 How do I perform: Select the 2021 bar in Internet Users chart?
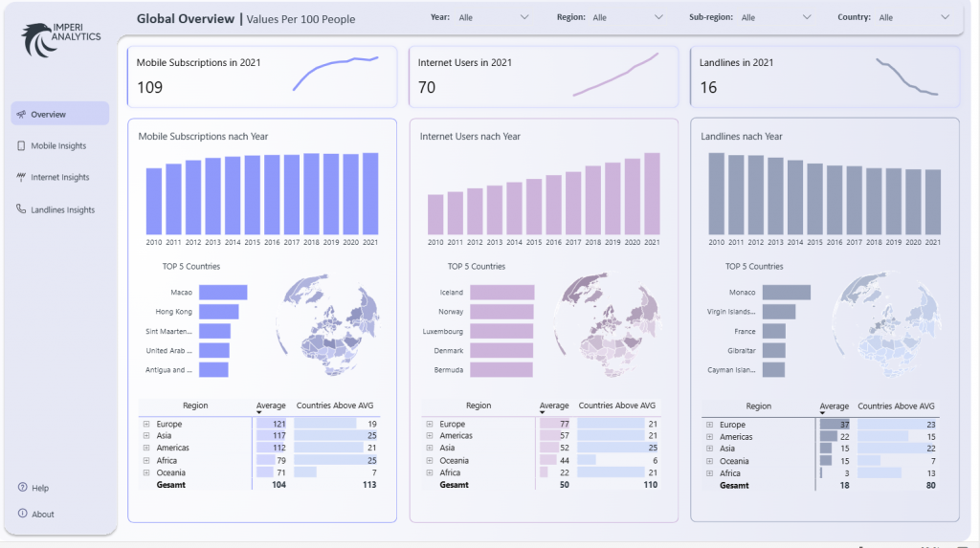(x=652, y=193)
